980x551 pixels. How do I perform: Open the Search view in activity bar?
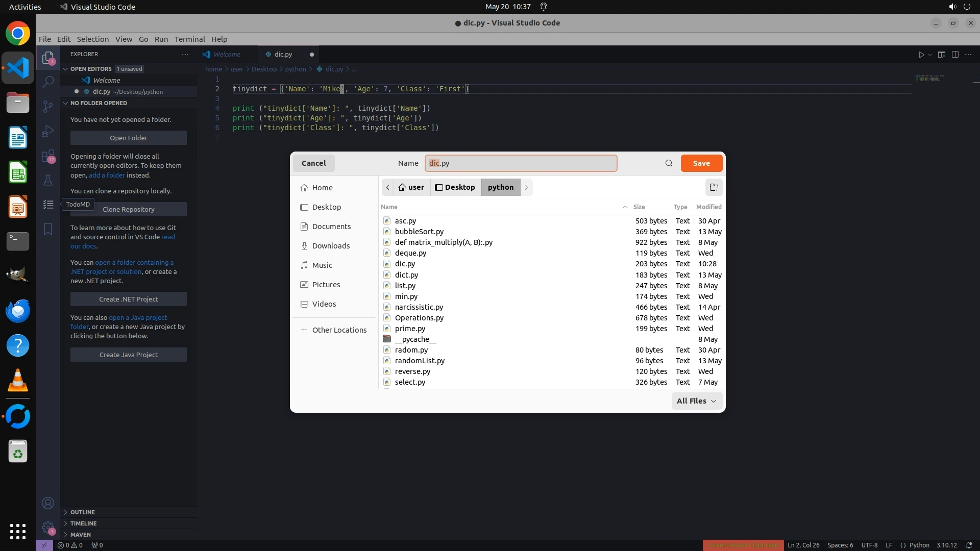click(48, 82)
